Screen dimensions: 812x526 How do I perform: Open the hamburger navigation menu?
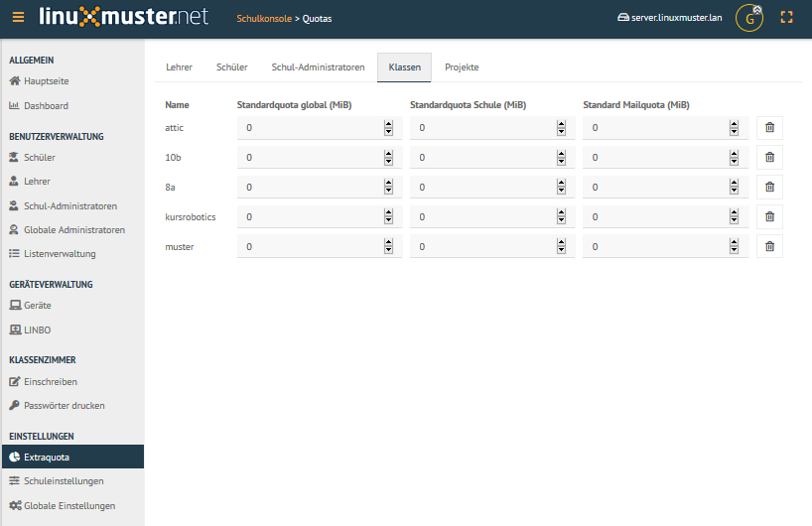coord(18,17)
